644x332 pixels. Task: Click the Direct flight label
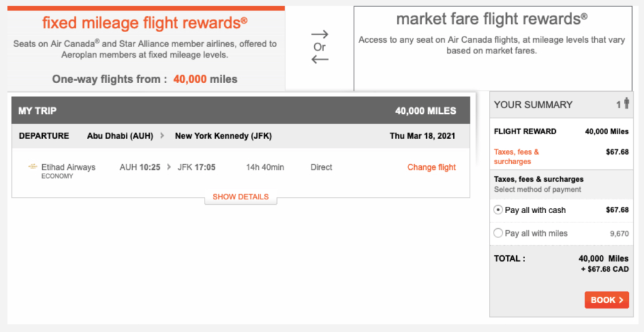click(x=321, y=167)
